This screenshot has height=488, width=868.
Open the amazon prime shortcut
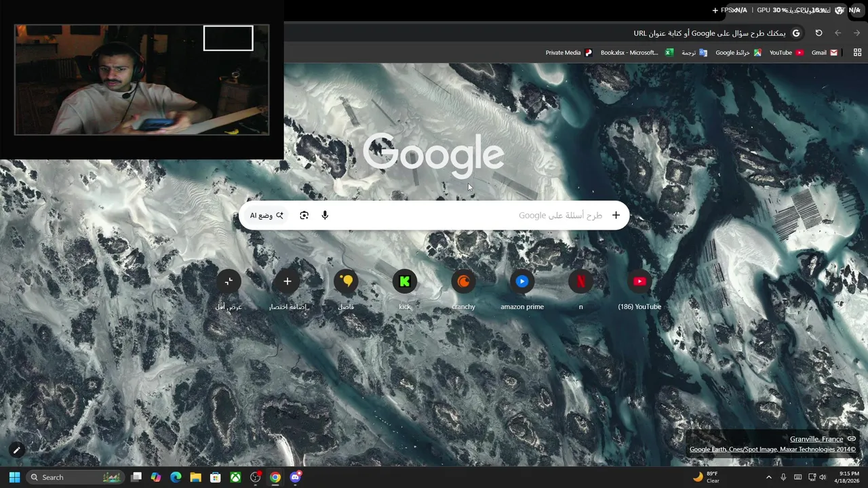click(x=522, y=289)
